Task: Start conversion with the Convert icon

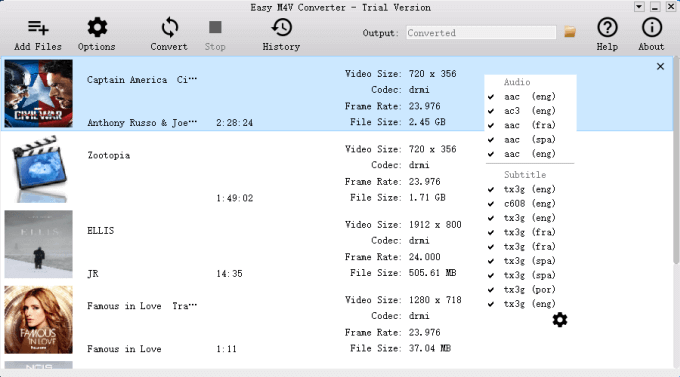Action: click(169, 28)
